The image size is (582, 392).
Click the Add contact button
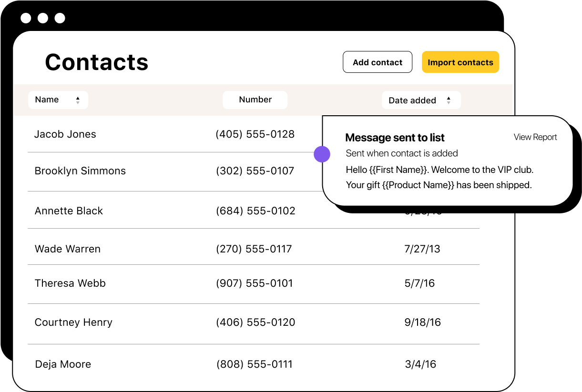tap(377, 62)
